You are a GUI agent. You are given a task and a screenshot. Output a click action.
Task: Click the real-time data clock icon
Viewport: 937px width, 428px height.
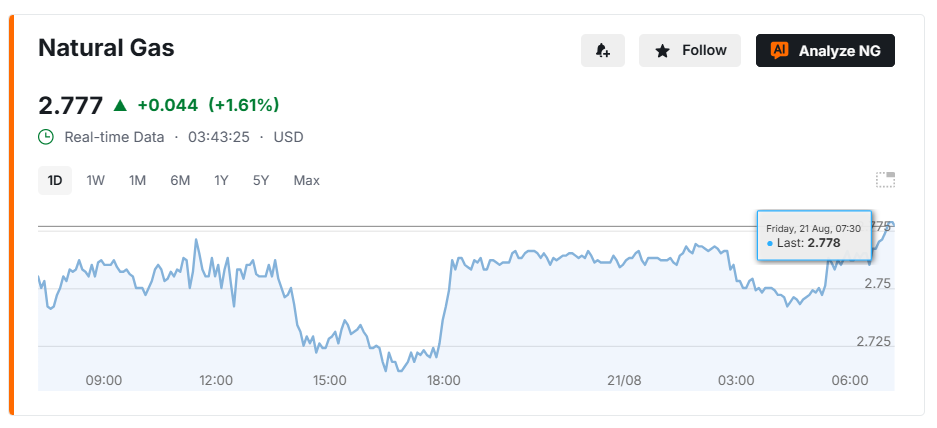coord(46,137)
